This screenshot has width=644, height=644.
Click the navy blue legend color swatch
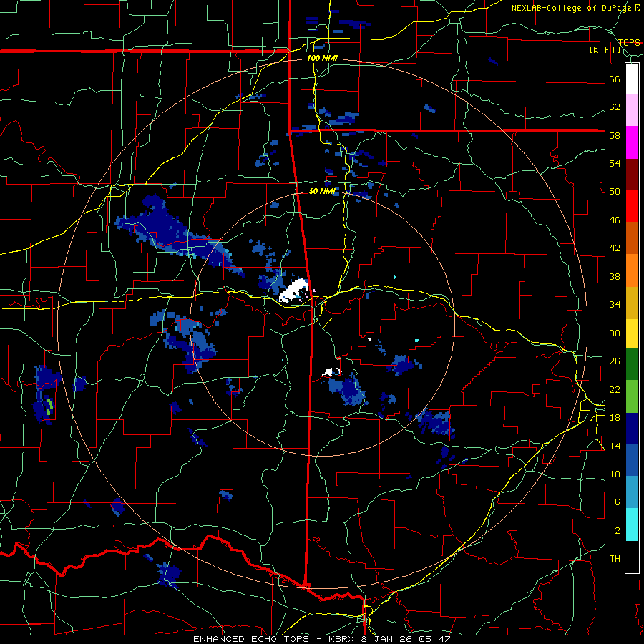pyautogui.click(x=632, y=429)
